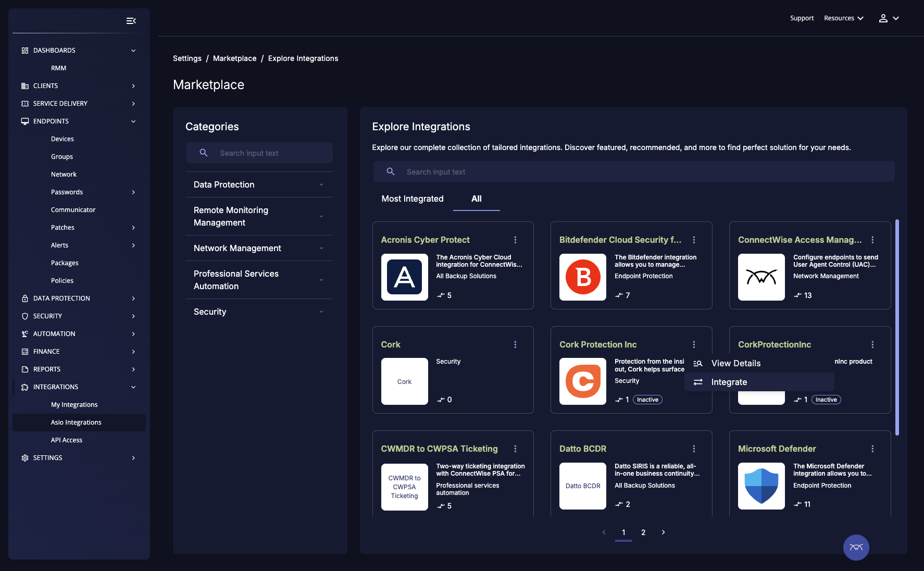Choose Integrate from context menu
924x571 pixels.
[759, 382]
